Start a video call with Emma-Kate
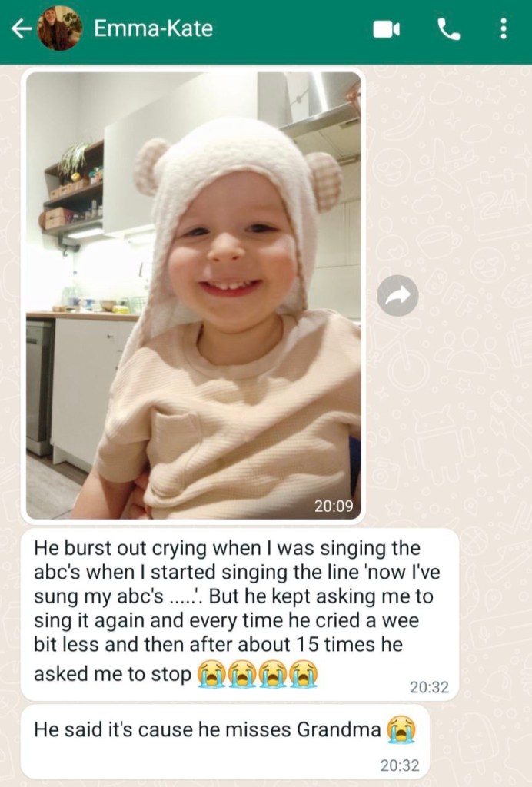Screen dimensions: 532x787 [387, 29]
